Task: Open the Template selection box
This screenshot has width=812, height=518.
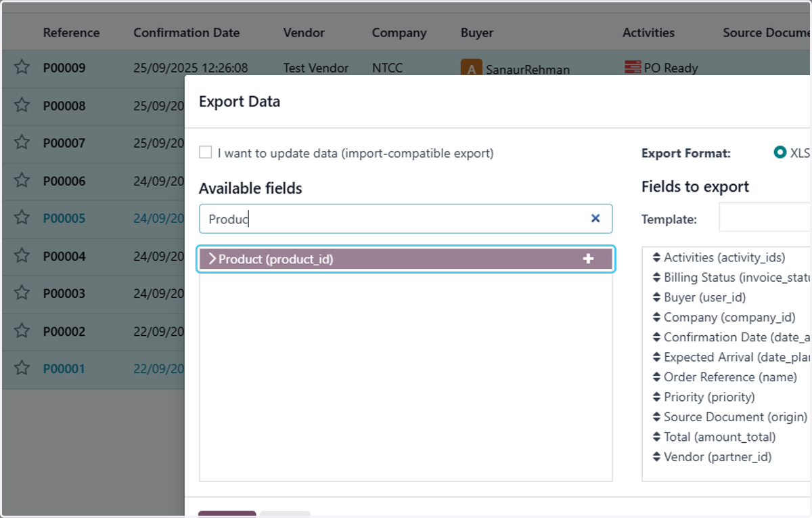Action: coord(765,219)
